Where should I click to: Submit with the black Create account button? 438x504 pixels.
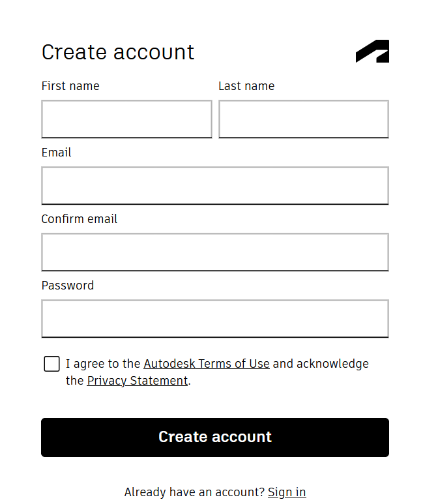[x=215, y=437]
